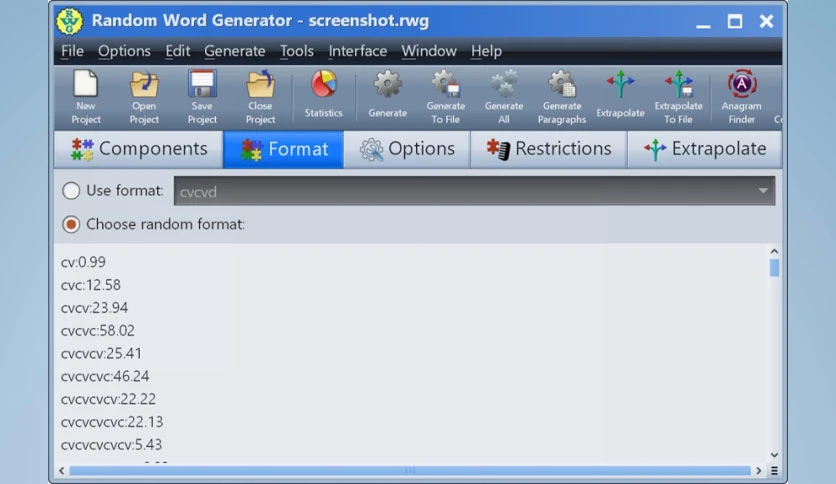Click the cvc:12.58 format line

[91, 285]
